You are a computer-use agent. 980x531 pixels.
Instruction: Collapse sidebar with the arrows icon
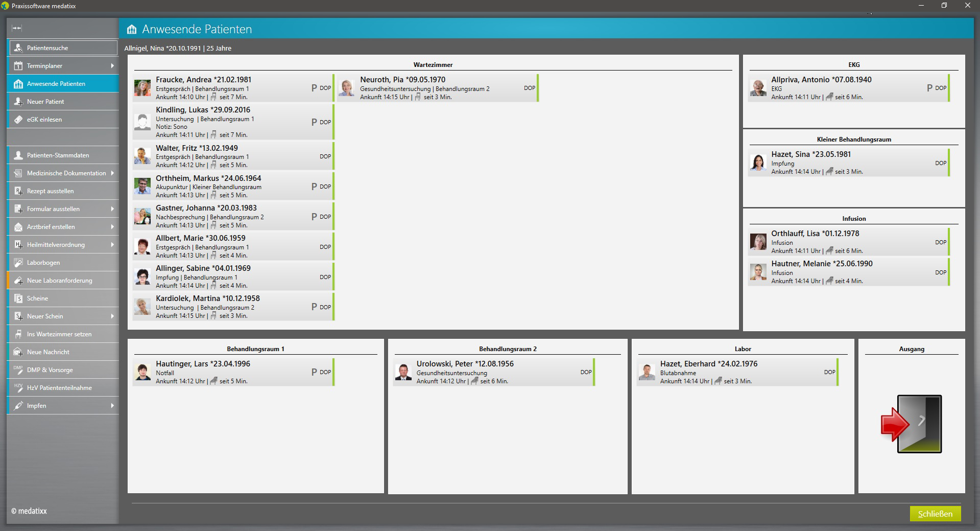click(x=17, y=29)
